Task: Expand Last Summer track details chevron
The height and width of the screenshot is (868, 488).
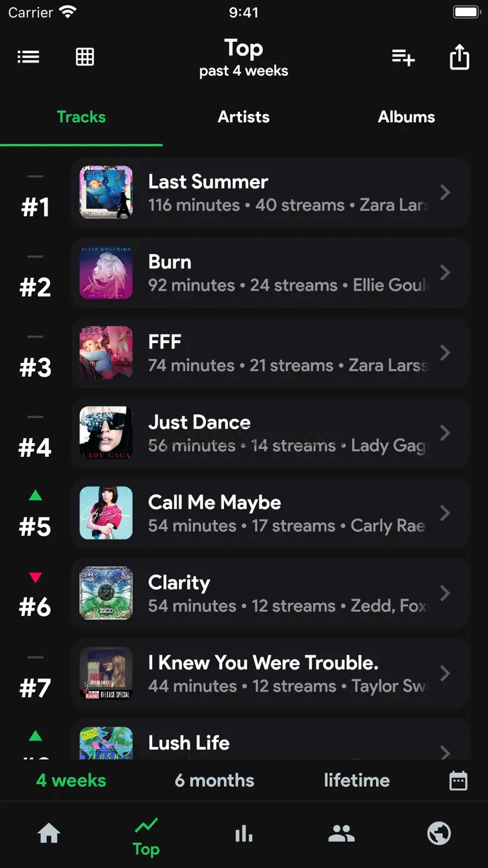Action: tap(445, 192)
